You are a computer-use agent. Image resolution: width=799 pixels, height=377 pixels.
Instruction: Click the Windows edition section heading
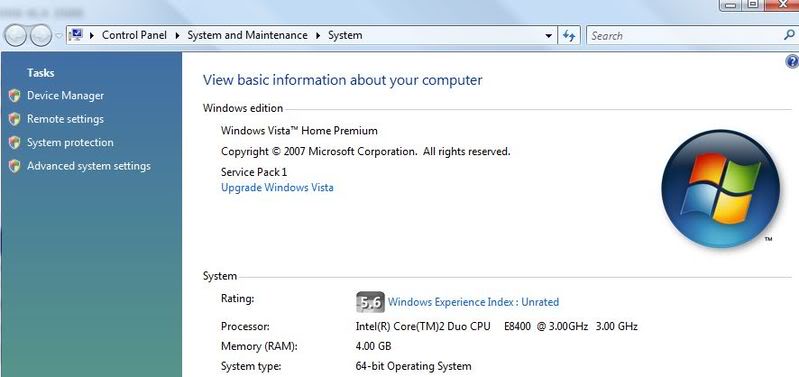243,108
